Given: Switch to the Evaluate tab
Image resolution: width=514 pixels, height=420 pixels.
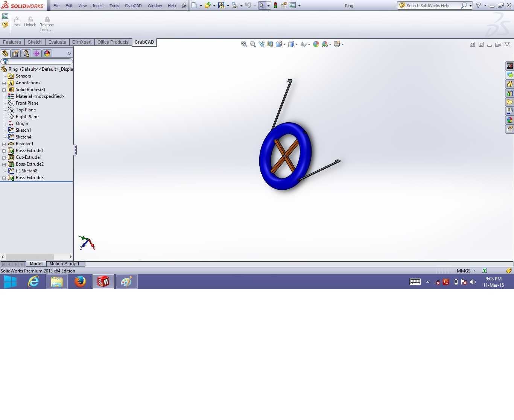Looking at the screenshot, I should coord(57,42).
